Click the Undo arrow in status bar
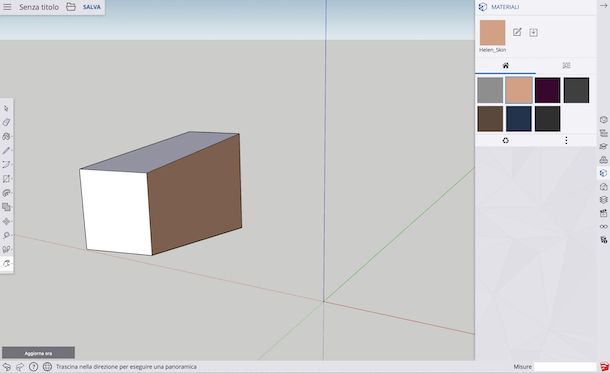This screenshot has height=373, width=610. [x=7, y=366]
